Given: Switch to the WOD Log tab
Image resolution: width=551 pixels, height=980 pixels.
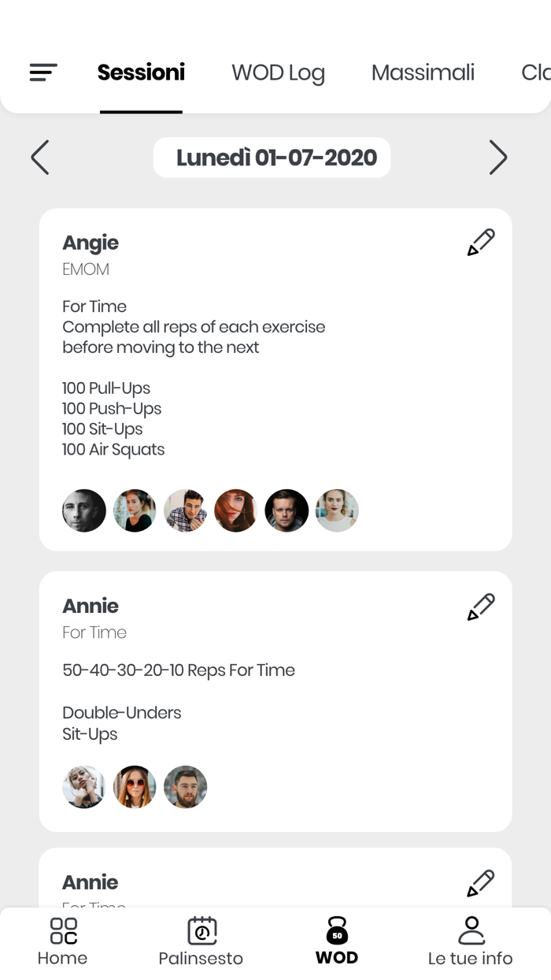Looking at the screenshot, I should (279, 72).
